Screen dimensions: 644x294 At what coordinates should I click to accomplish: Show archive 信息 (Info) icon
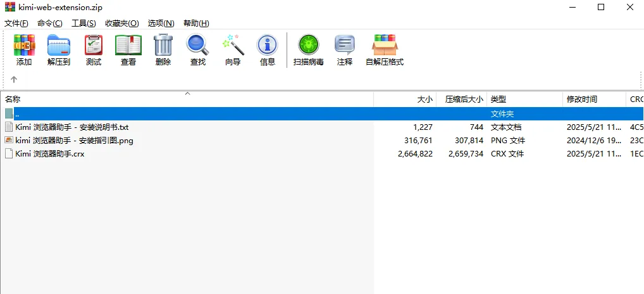pyautogui.click(x=268, y=45)
